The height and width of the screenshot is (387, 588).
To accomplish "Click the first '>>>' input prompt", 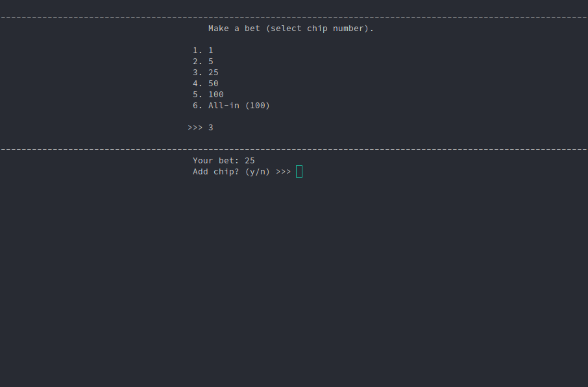I will (195, 127).
